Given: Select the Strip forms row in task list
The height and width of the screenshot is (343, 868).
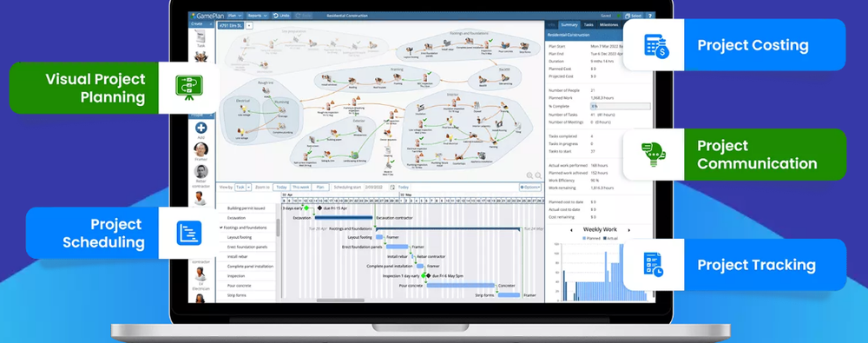Looking at the screenshot, I should pos(247,295).
